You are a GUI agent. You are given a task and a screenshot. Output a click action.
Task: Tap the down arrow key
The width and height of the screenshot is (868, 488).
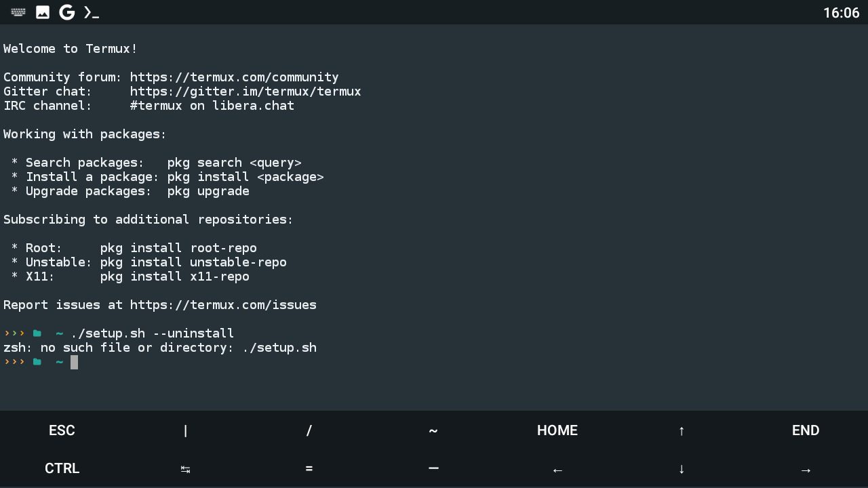(682, 468)
